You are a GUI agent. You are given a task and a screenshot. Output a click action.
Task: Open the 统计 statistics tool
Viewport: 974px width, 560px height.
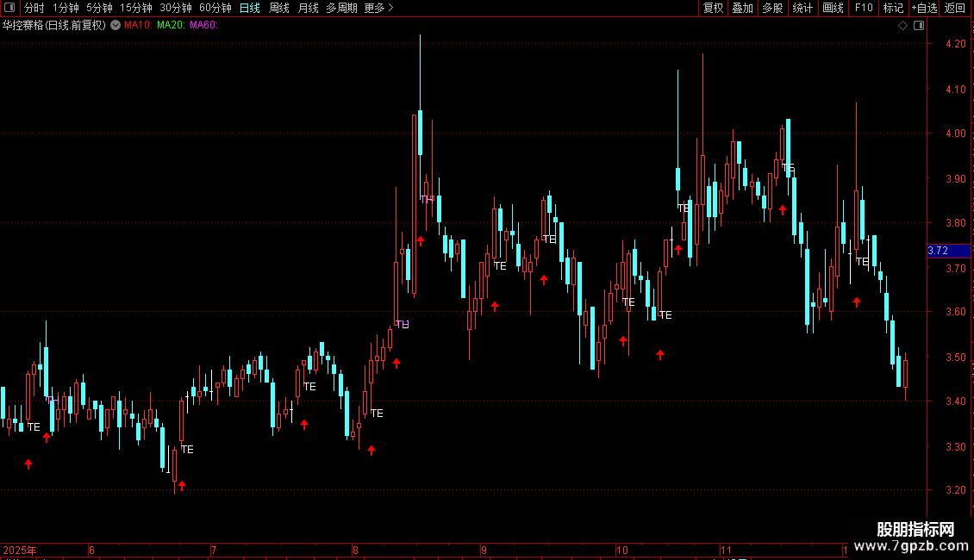coord(802,8)
